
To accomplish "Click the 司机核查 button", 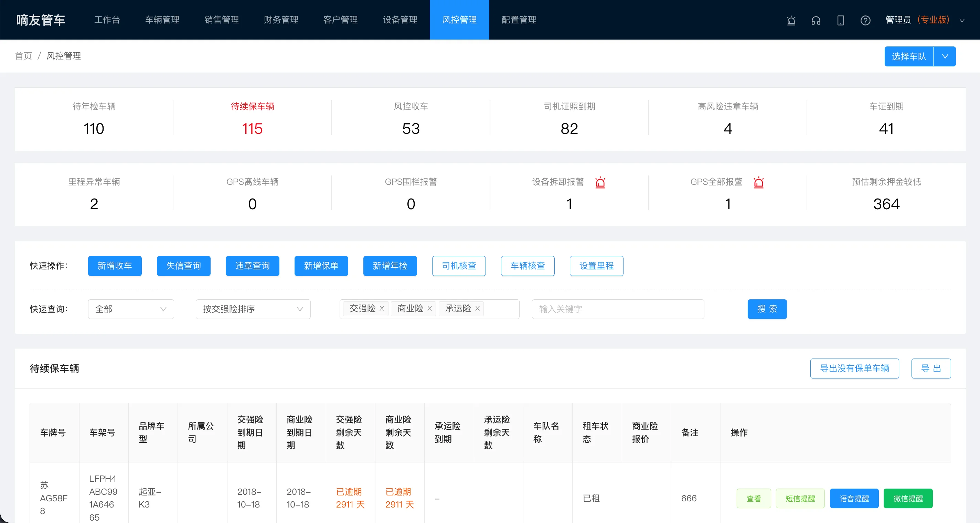I will click(459, 266).
